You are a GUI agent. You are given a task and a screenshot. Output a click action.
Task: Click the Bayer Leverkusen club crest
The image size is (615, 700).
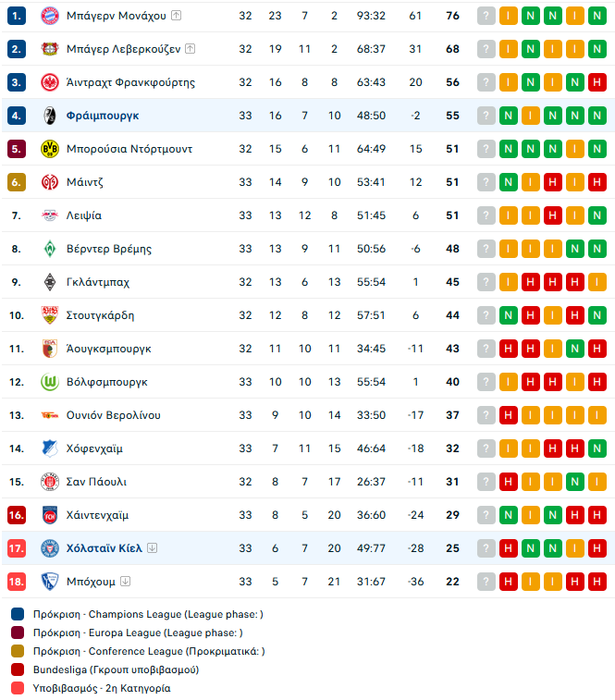(50, 49)
